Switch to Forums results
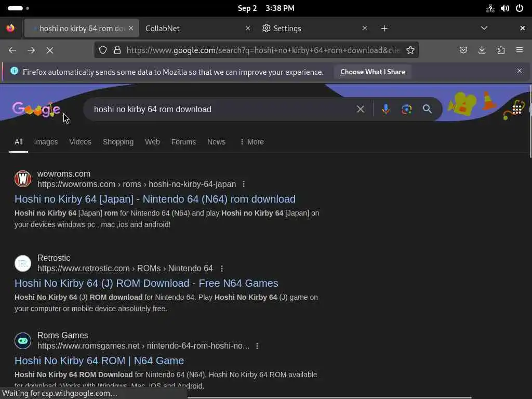532x399 pixels. [x=183, y=142]
